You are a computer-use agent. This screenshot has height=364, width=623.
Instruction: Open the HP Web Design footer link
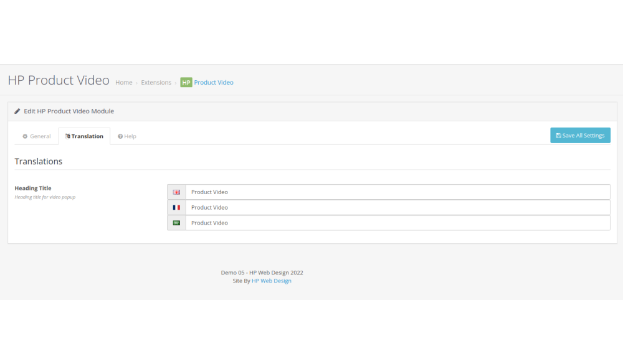point(271,281)
